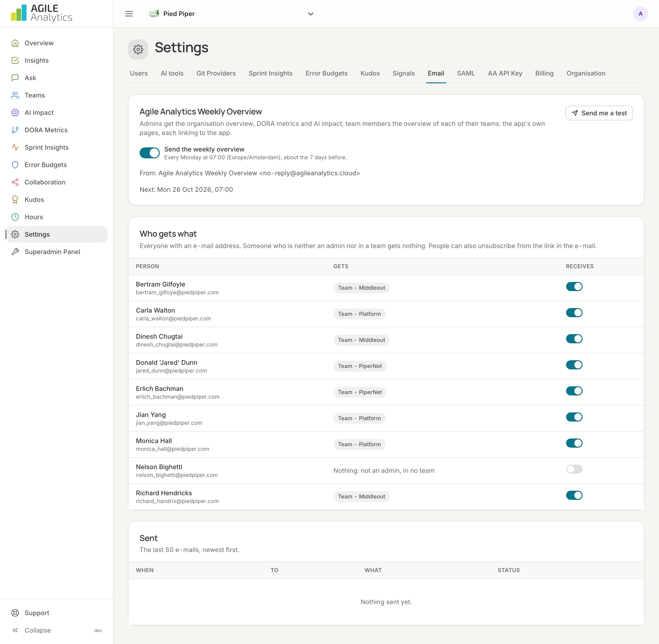Toggle the hamburger menu icon in header
Screen dimensions: 659x644
pyautogui.click(x=129, y=14)
